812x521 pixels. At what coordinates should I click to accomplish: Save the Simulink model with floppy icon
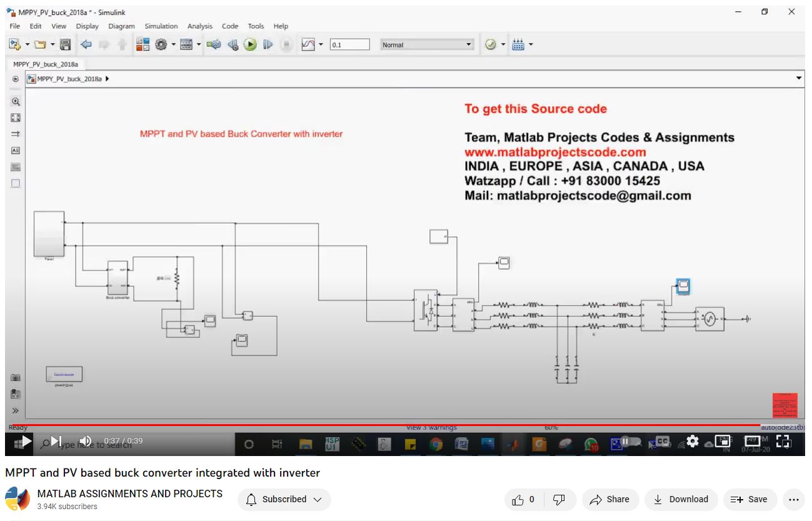[x=65, y=44]
